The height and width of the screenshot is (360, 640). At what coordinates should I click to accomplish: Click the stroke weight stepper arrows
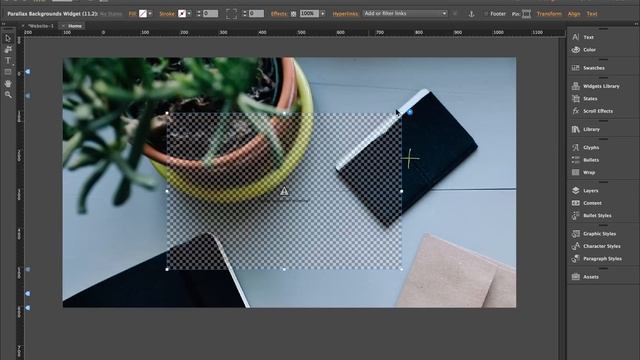pos(199,14)
